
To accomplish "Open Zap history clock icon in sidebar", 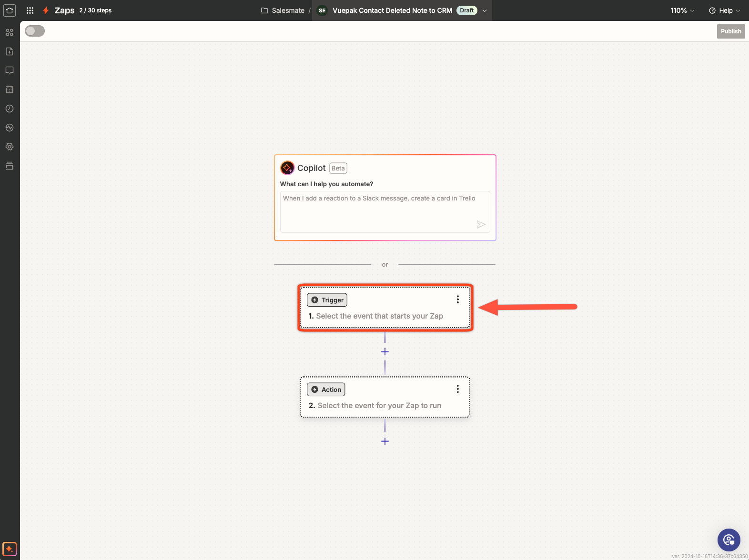I will point(10,109).
